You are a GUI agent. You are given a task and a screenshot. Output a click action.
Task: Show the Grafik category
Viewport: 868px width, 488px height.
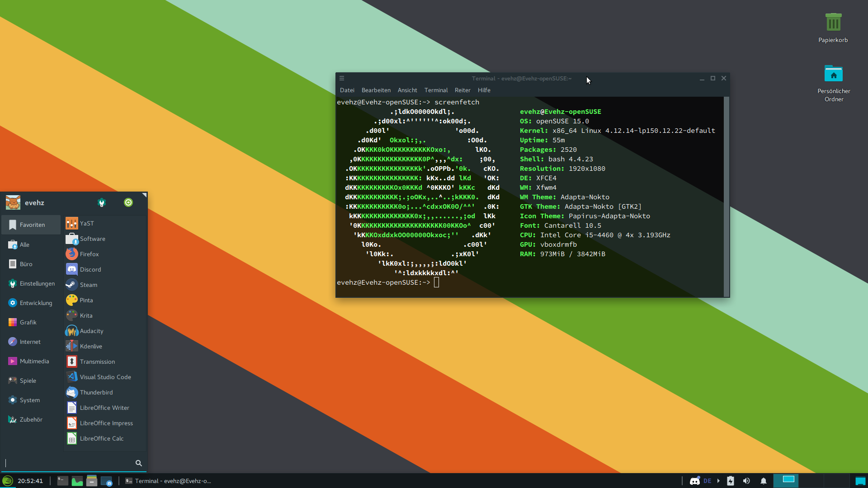tap(31, 322)
